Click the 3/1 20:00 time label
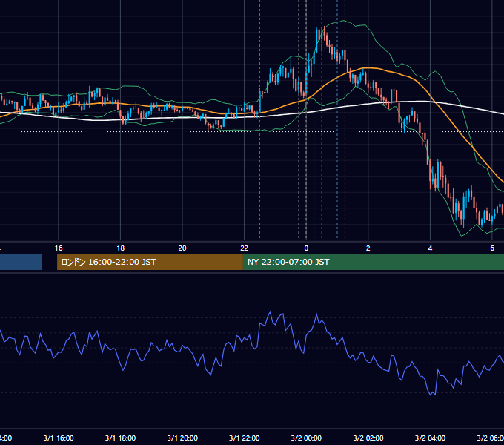The image size is (504, 445). pyautogui.click(x=182, y=438)
